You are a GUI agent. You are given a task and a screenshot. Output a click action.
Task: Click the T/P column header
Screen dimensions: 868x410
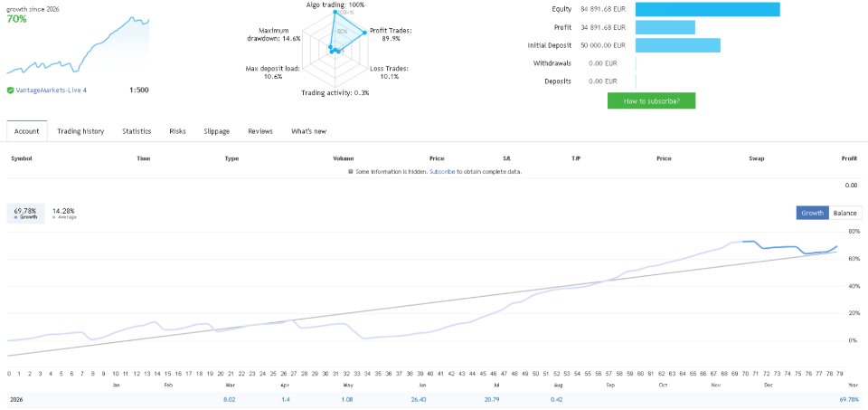click(x=576, y=158)
